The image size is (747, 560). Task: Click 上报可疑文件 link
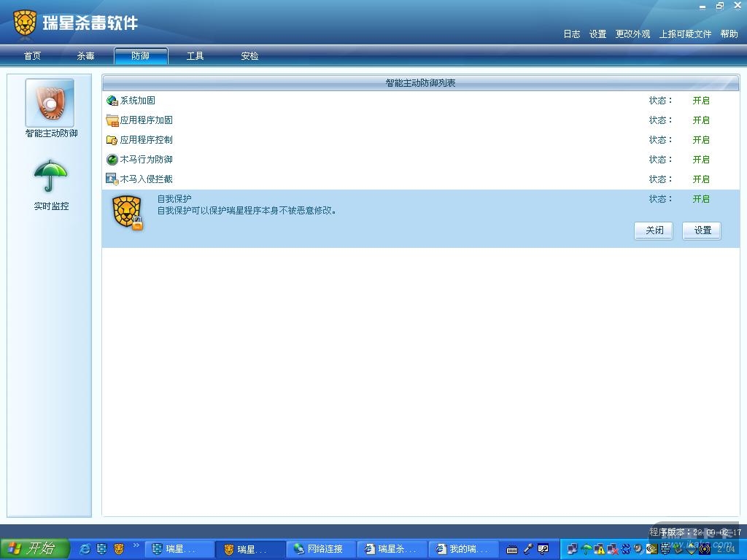[x=685, y=34]
